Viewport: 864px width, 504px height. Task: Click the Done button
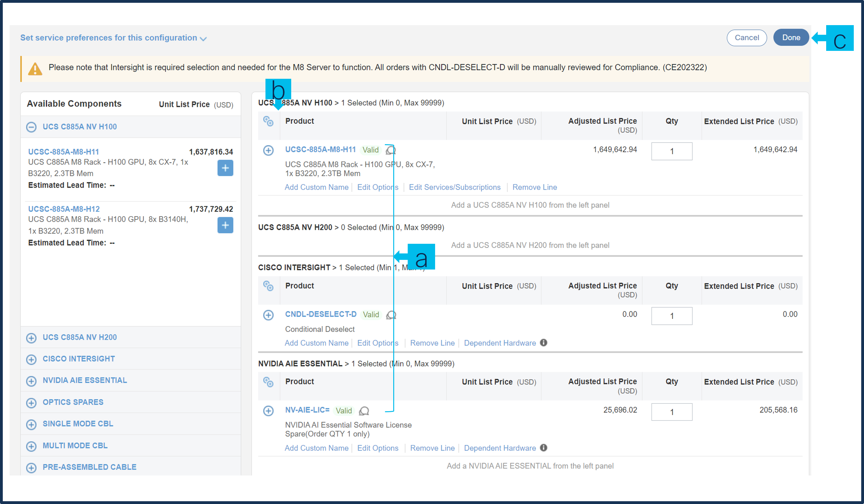[791, 38]
